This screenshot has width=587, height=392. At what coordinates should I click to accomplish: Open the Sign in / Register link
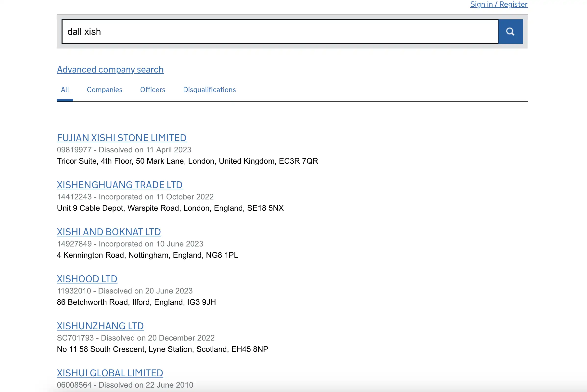pos(499,4)
